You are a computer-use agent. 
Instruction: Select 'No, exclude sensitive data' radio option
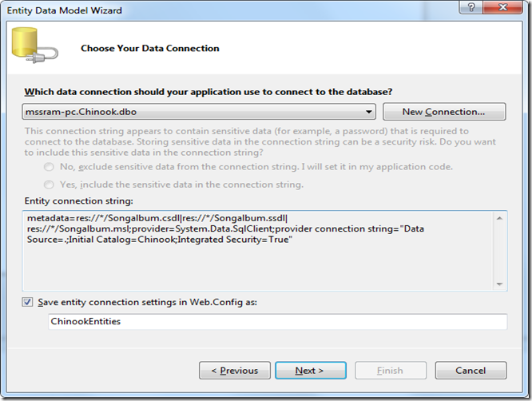click(x=50, y=167)
